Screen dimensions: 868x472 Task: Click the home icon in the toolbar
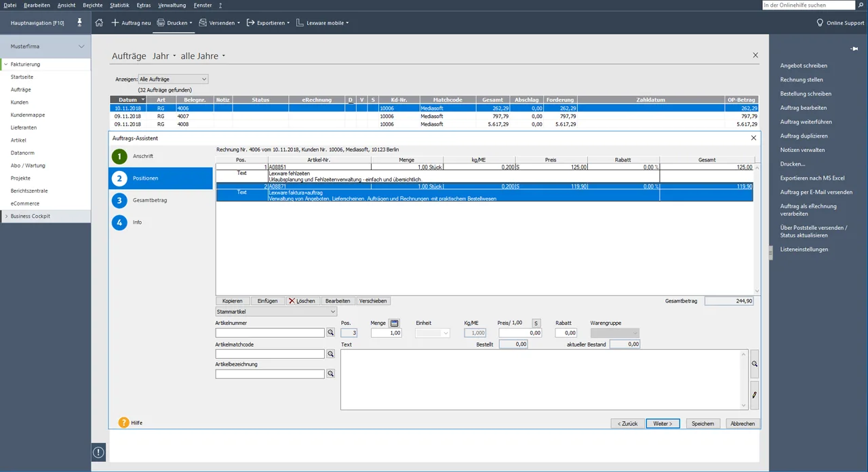click(x=99, y=22)
